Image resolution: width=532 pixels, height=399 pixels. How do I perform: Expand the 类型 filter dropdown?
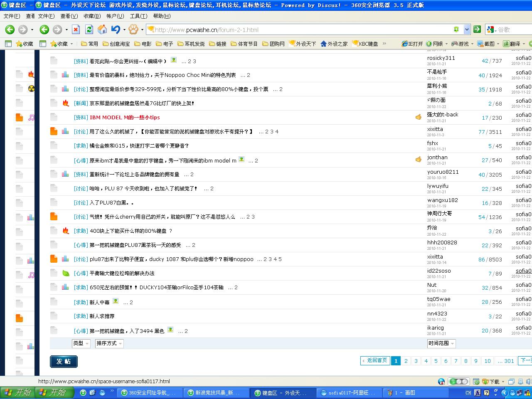81,343
